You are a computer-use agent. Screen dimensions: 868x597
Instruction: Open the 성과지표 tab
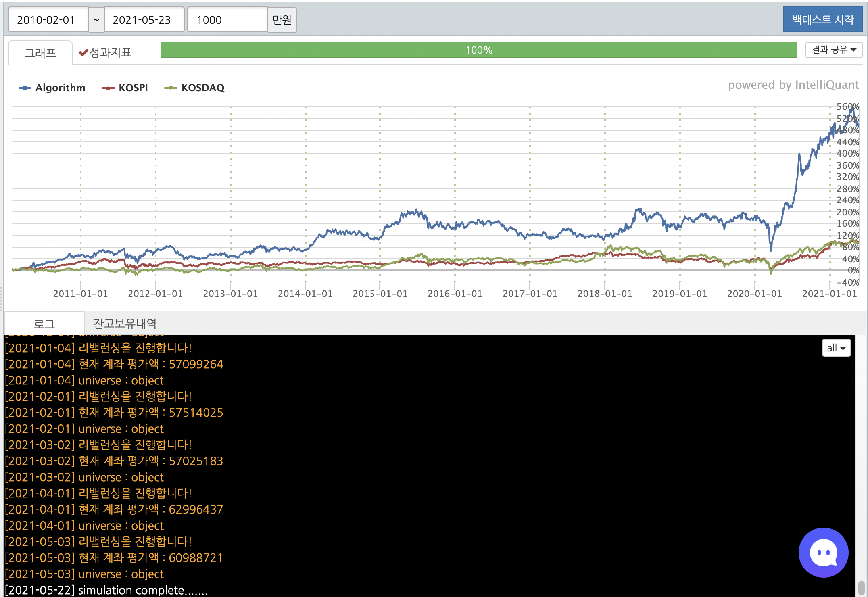click(110, 53)
